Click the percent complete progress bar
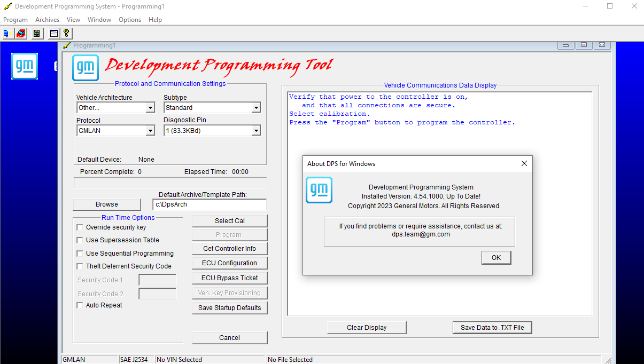Viewport: 644px width, 364px height. coord(170,183)
